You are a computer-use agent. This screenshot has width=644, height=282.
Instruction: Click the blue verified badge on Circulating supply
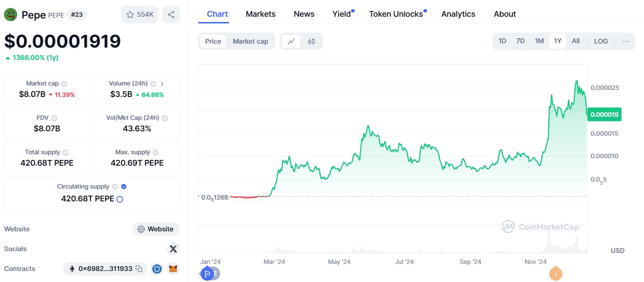click(x=124, y=187)
